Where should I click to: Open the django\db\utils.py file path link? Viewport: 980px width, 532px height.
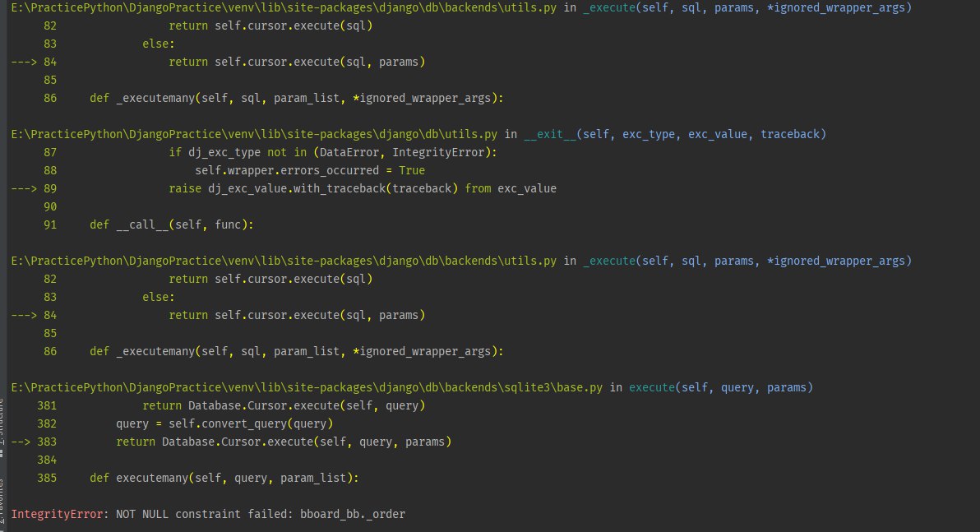pyautogui.click(x=254, y=134)
